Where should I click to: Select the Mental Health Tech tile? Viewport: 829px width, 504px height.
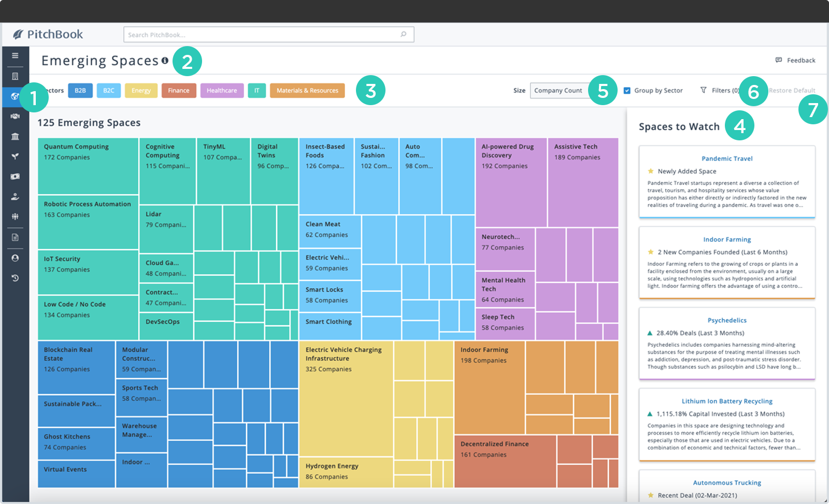point(505,290)
